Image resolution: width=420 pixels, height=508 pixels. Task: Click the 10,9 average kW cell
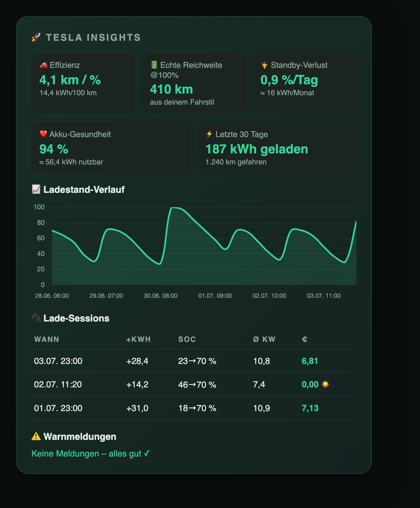261,408
